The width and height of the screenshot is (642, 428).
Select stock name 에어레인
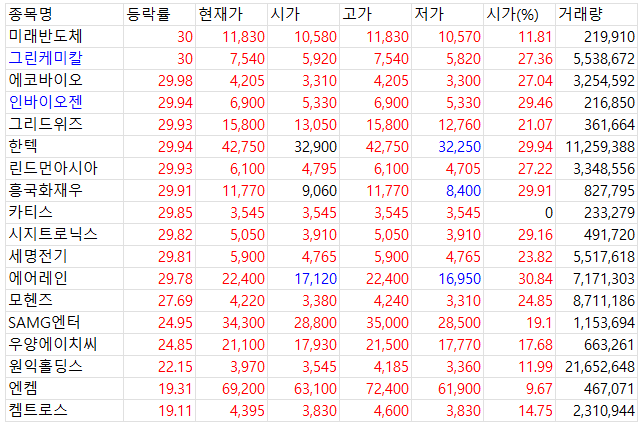[38, 279]
